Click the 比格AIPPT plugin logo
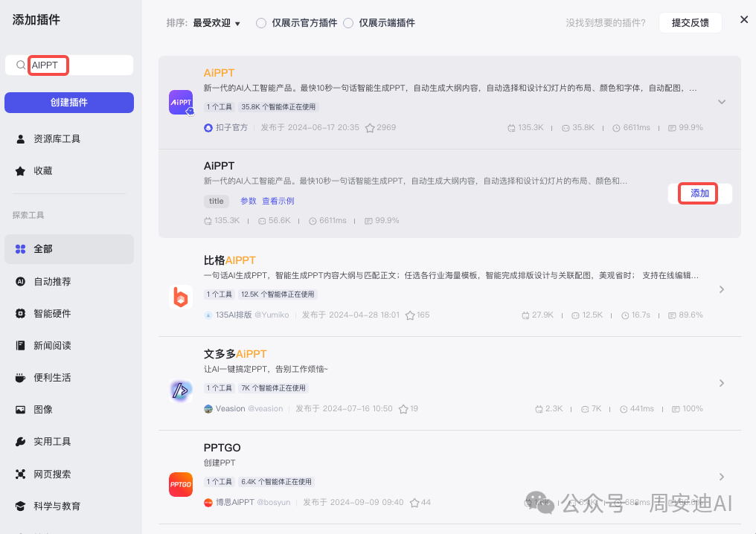 (181, 297)
